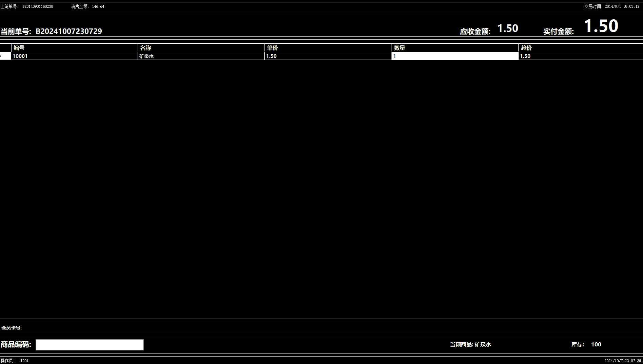The width and height of the screenshot is (643, 364).
Task: Select the product name cell 矿泉水
Action: pos(201,56)
